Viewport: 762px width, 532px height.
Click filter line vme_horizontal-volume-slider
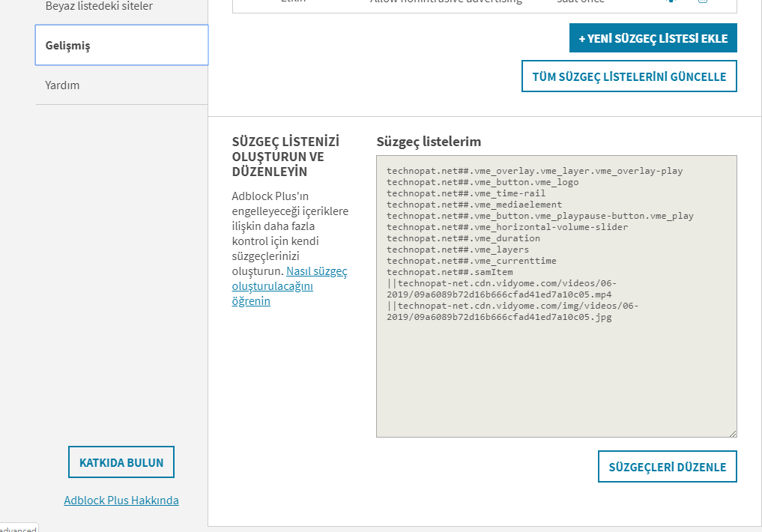tap(507, 227)
